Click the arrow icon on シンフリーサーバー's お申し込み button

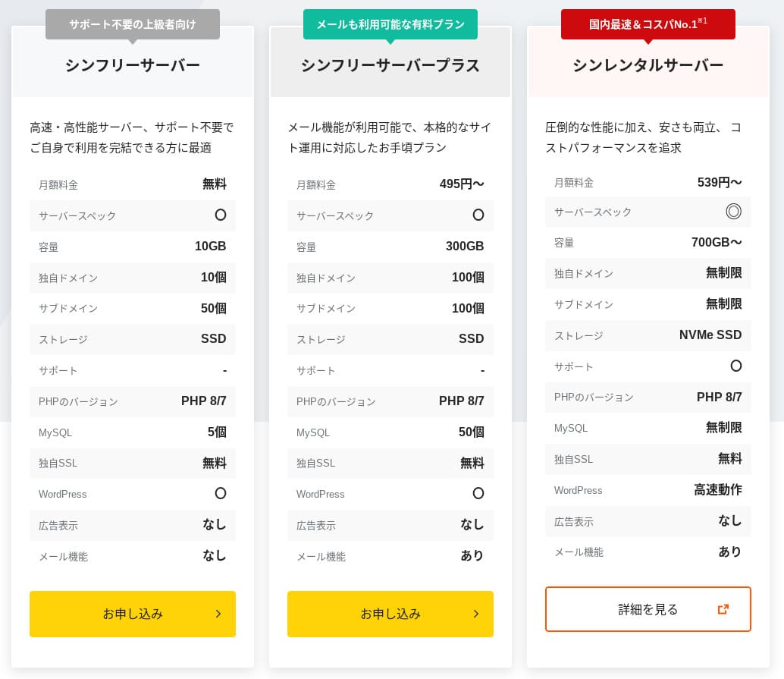(x=218, y=614)
